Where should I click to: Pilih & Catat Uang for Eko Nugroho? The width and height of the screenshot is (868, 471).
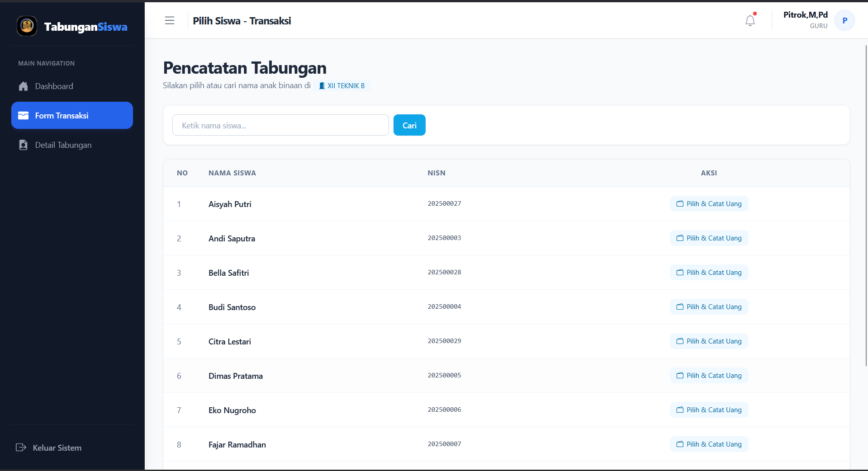tap(709, 410)
